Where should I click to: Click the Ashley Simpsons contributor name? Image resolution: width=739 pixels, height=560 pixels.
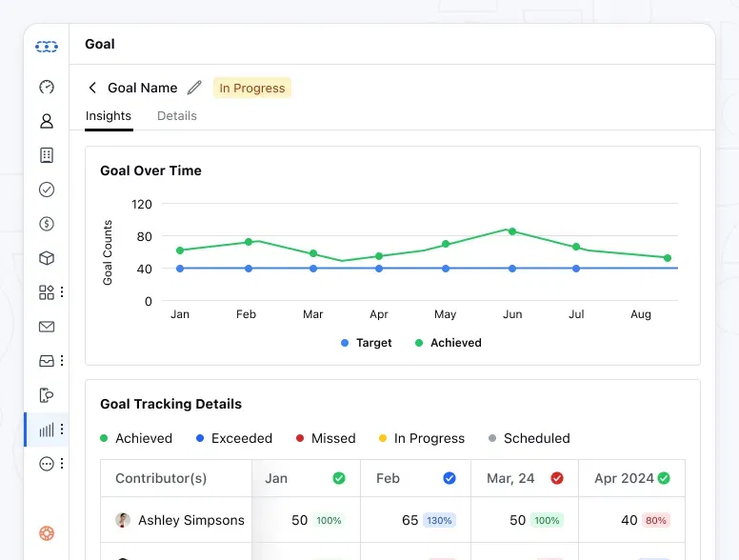(191, 520)
